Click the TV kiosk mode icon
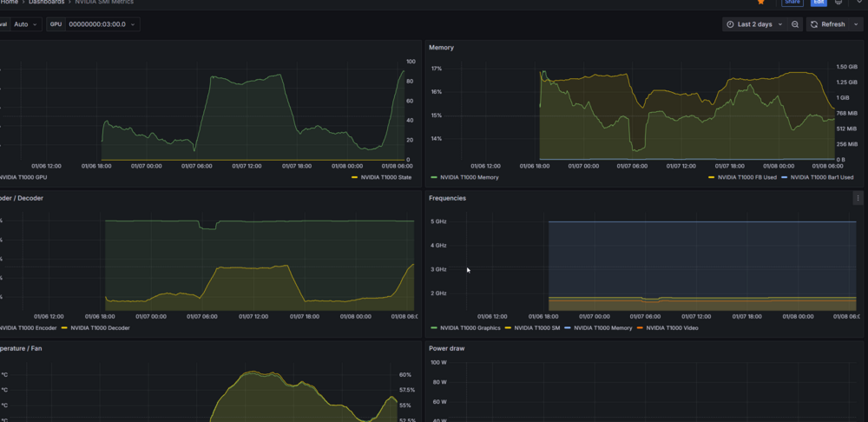Screen dimensions: 868x422 point(838,3)
